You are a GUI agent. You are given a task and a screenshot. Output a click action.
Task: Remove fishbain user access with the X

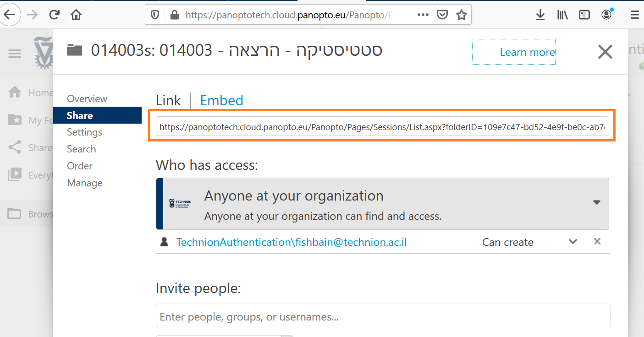pyautogui.click(x=597, y=241)
